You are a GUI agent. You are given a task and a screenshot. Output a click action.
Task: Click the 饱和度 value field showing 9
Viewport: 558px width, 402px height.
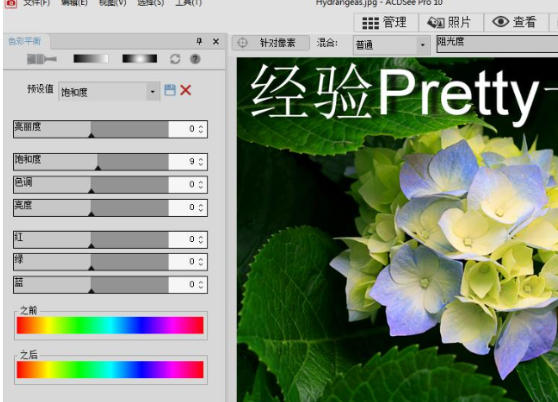[183, 162]
